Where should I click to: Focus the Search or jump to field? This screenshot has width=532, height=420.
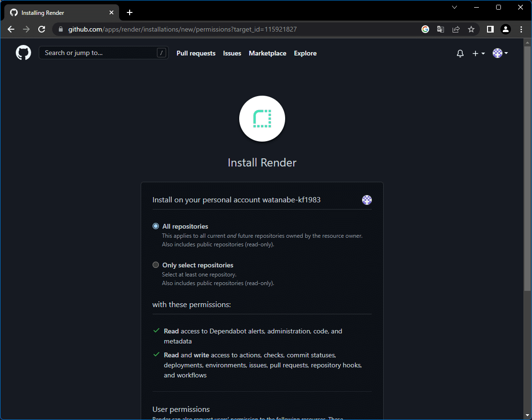pos(103,53)
